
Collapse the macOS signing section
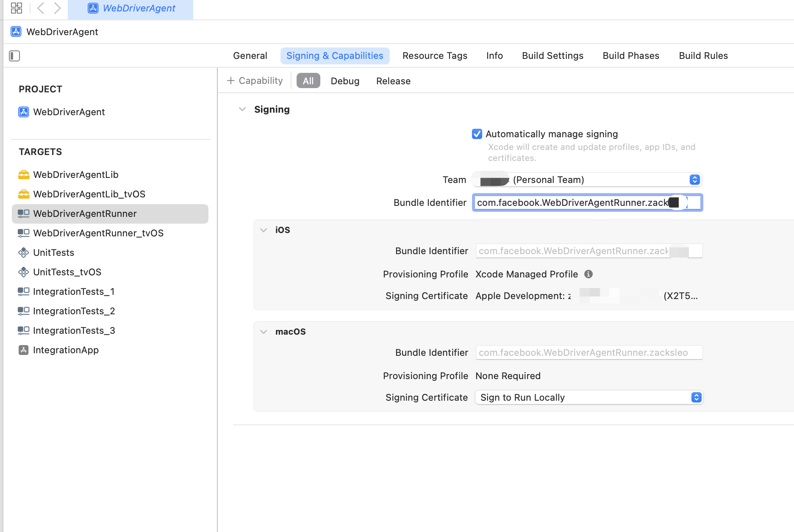tap(264, 332)
